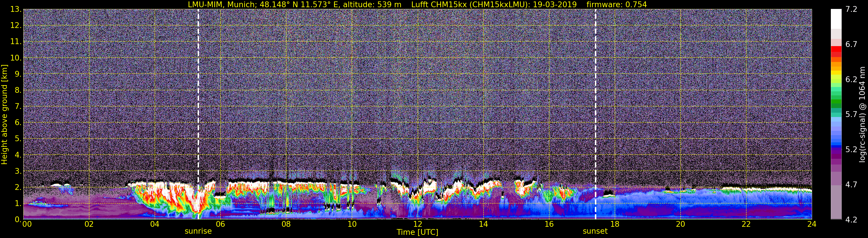Click the '3.' height axis tick label
The width and height of the screenshot is (868, 238).
(18, 171)
